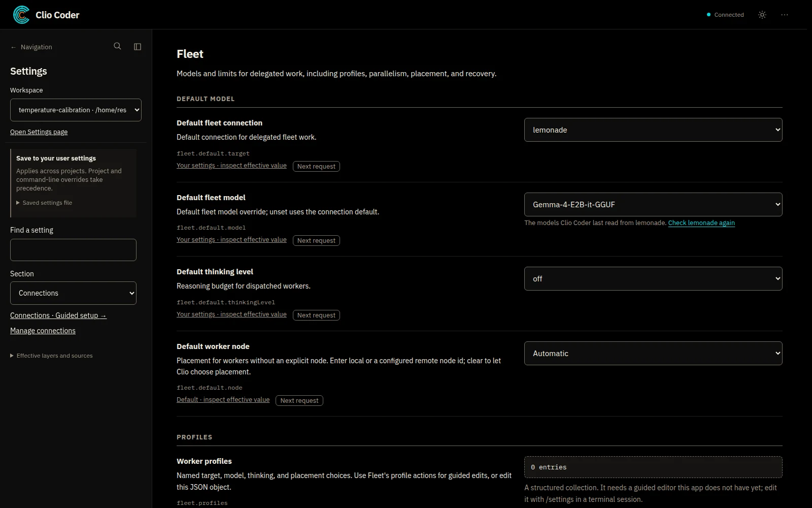This screenshot has height=508, width=812.
Task: Open the sidebar search icon
Action: [x=117, y=46]
